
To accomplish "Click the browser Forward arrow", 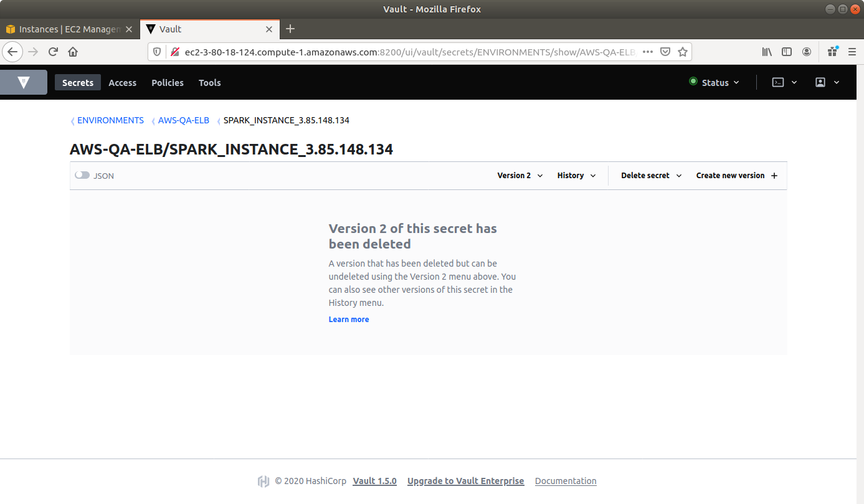I will pyautogui.click(x=33, y=52).
